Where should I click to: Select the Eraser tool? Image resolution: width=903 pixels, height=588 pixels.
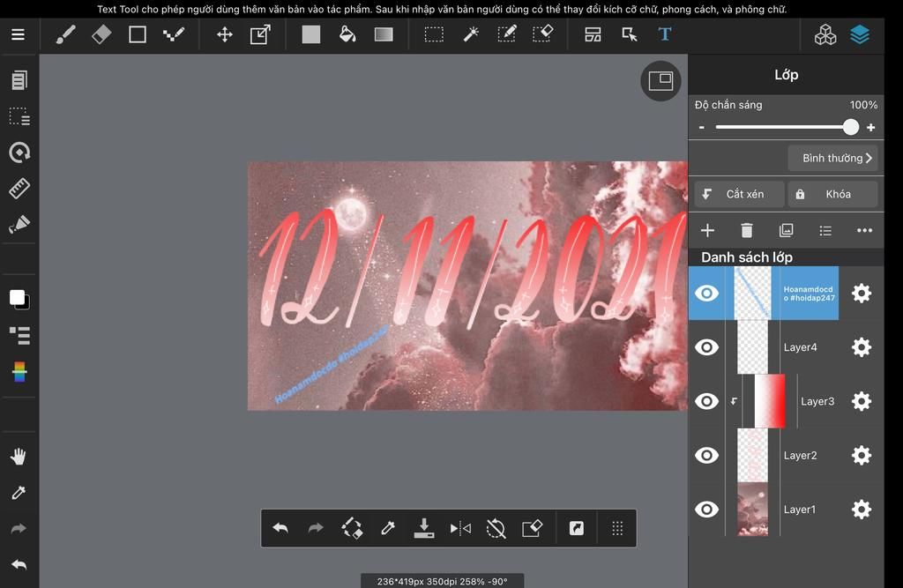[x=101, y=34]
